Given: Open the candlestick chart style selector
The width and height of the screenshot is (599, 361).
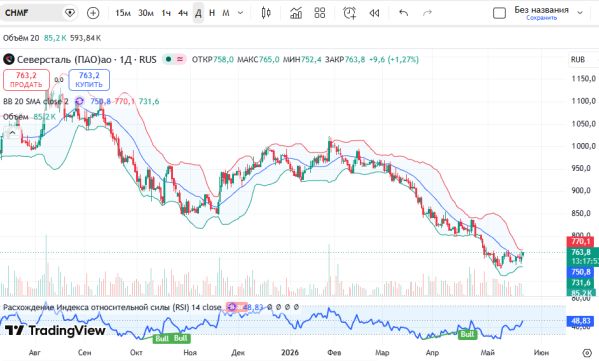Looking at the screenshot, I should coord(266,13).
